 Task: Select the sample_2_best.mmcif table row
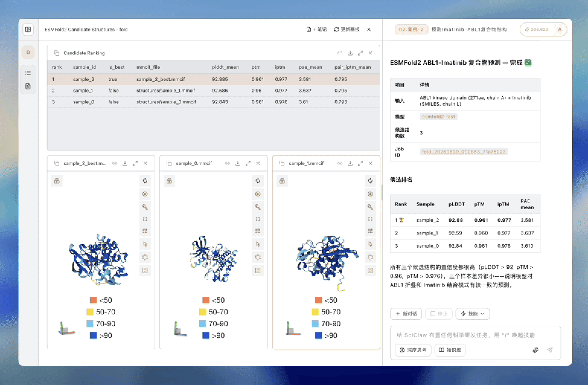pyautogui.click(x=214, y=79)
